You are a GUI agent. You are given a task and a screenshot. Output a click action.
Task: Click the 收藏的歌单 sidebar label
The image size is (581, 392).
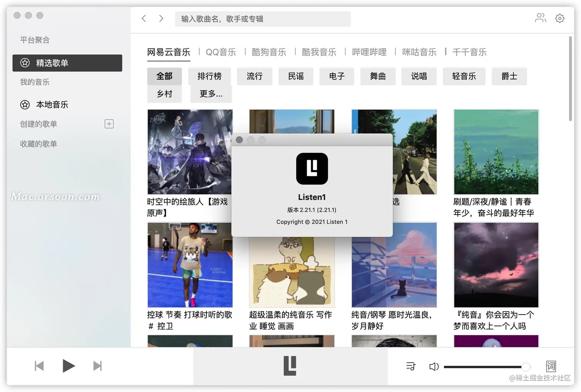pos(38,144)
